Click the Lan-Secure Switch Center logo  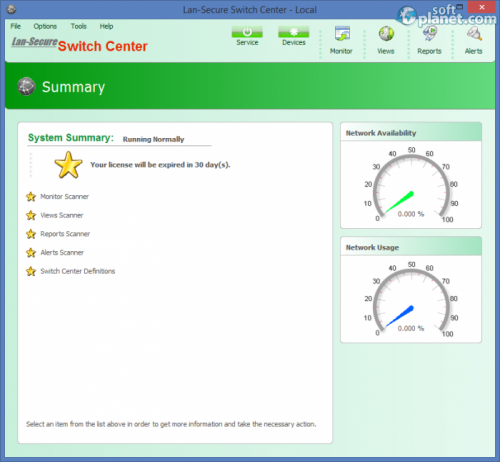[79, 45]
